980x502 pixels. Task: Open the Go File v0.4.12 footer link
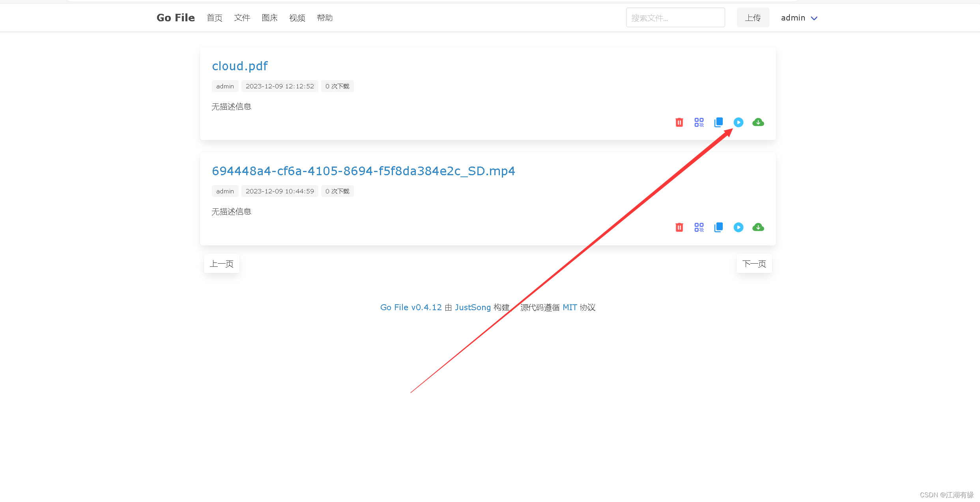(411, 307)
